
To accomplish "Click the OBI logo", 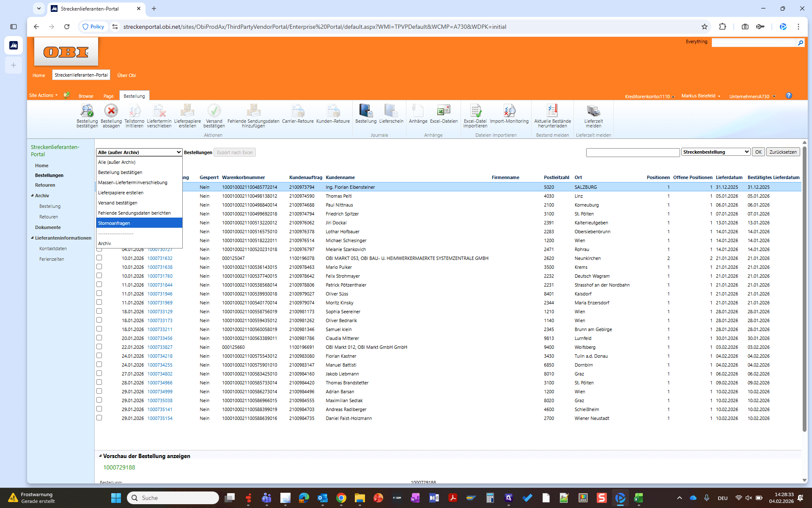I will click(x=66, y=52).
